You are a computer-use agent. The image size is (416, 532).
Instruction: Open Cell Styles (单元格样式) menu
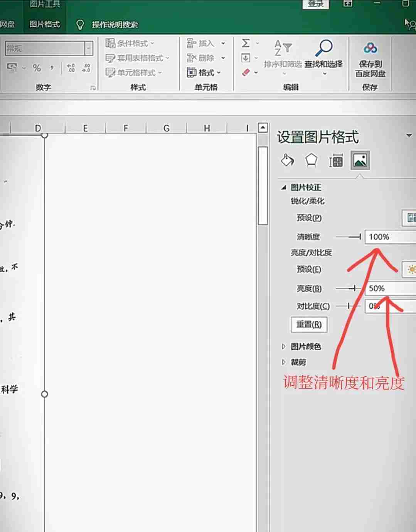point(134,72)
